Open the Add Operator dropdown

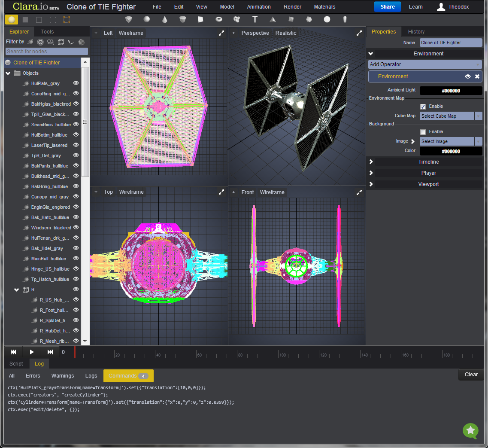tap(425, 64)
